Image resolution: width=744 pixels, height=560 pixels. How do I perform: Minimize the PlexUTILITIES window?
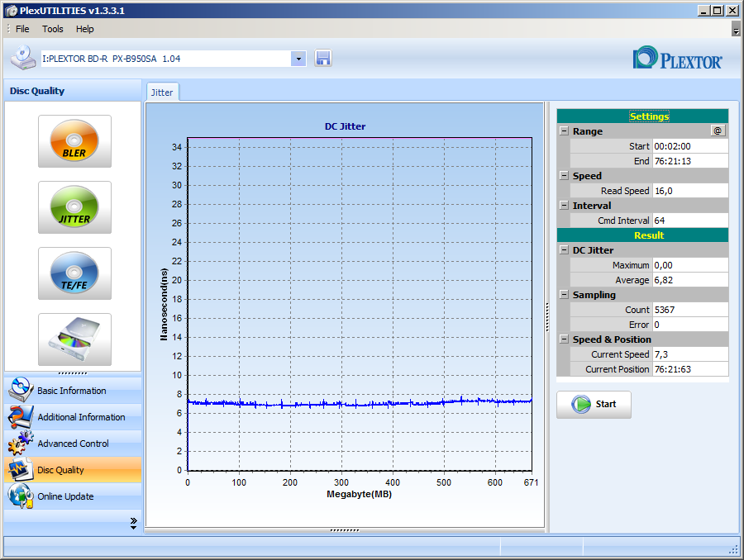tap(704, 11)
